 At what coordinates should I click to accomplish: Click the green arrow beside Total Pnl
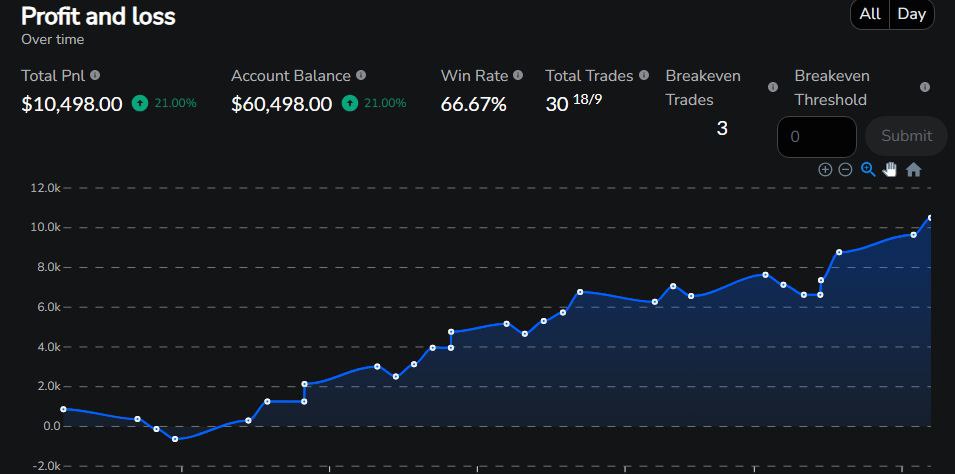(140, 104)
